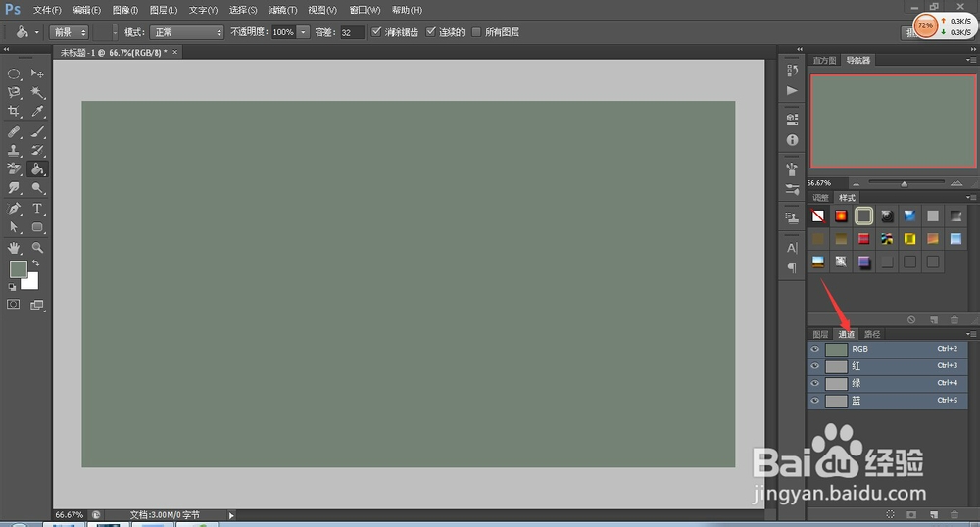Switch to the Adjustments tab (调整)
Image resolution: width=980 pixels, height=527 pixels.
(x=820, y=198)
